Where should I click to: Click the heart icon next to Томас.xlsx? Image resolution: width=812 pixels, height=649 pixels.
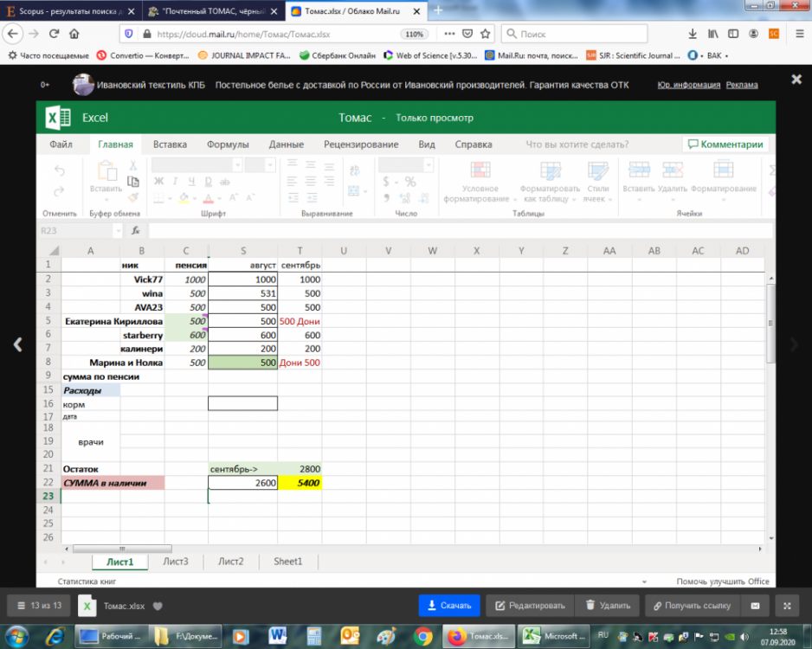click(x=158, y=606)
